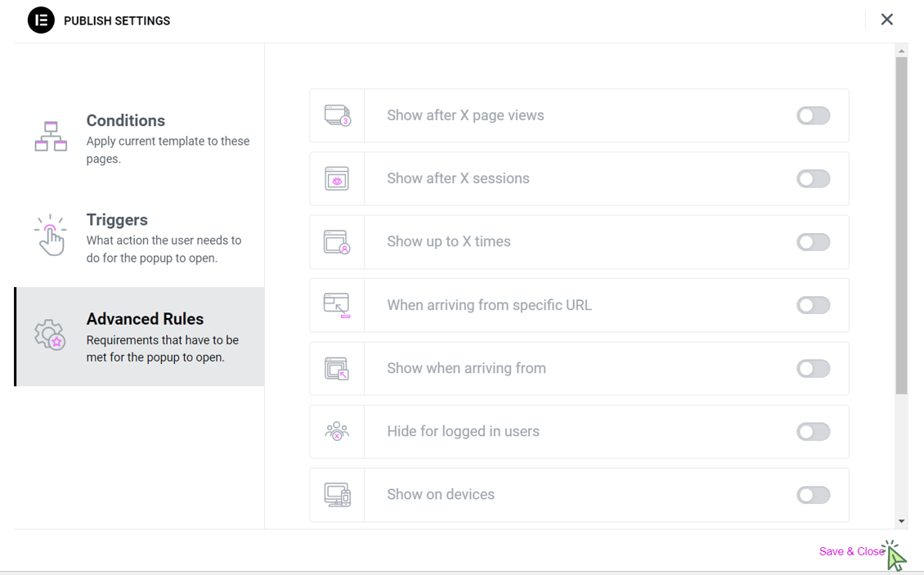Click the "Show after X sessions" label
924x575 pixels.
458,178
